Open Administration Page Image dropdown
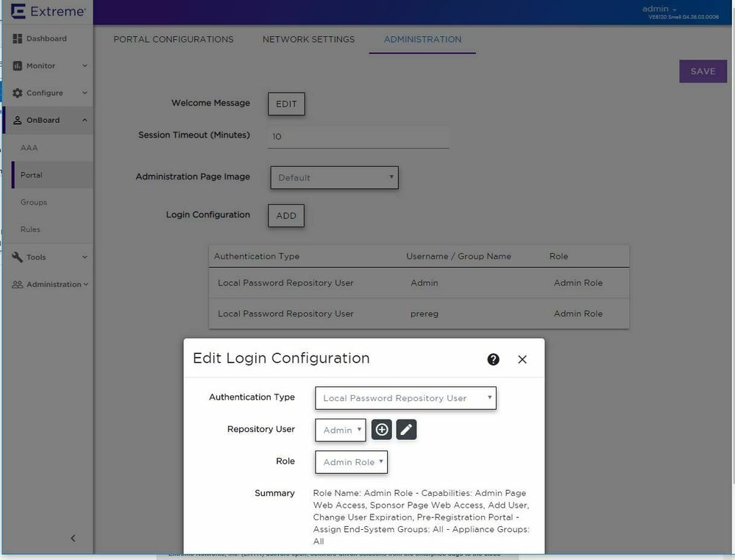The height and width of the screenshot is (560, 735). tap(334, 177)
